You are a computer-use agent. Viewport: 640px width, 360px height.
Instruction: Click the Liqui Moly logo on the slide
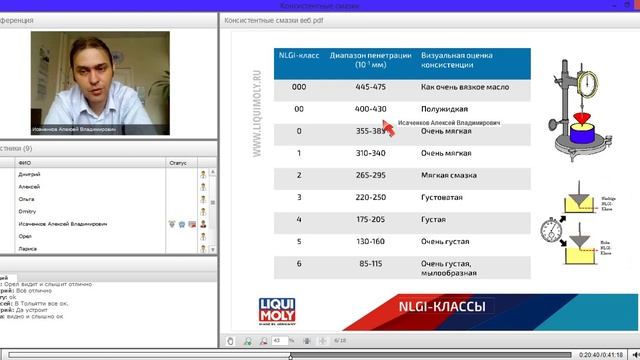coord(277,311)
